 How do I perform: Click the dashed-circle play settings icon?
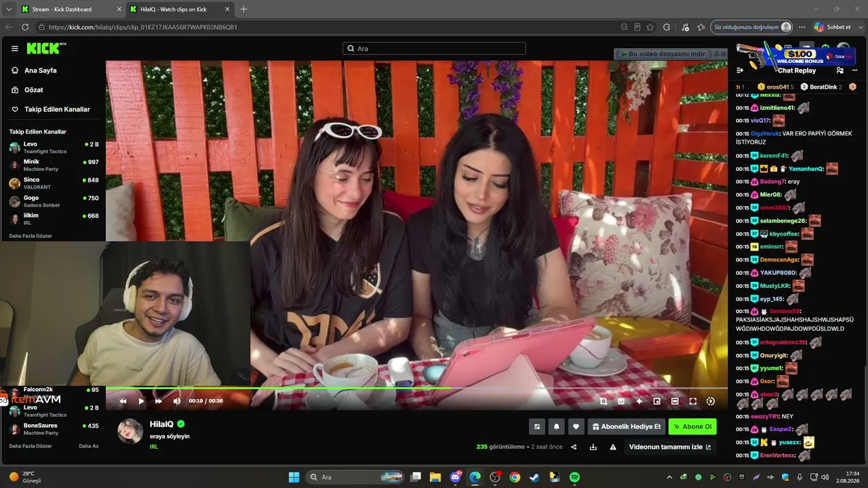pos(711,401)
